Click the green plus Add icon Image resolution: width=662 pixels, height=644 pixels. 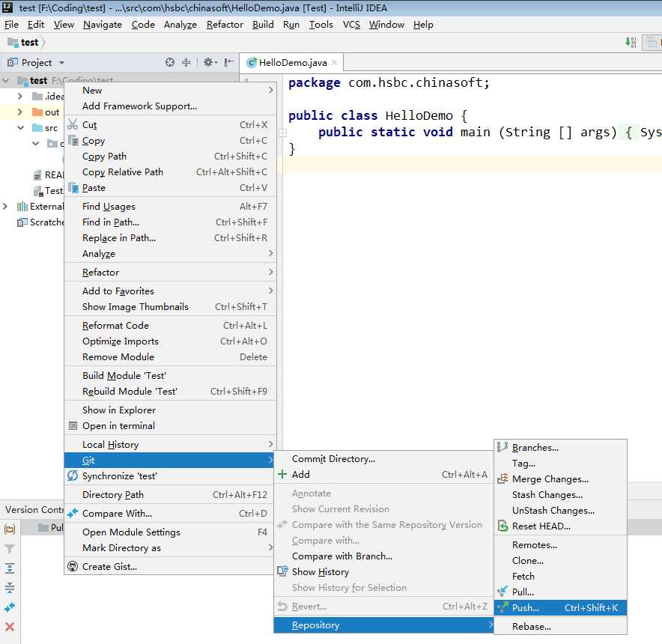pyautogui.click(x=282, y=474)
